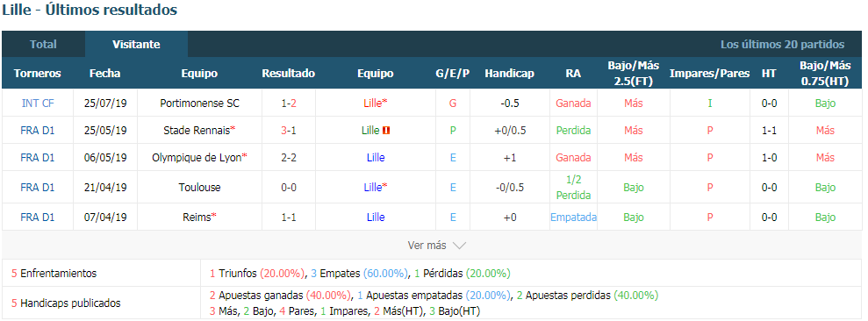Click Lille in the Toulouse row
The width and height of the screenshot is (868, 321).
373,188
